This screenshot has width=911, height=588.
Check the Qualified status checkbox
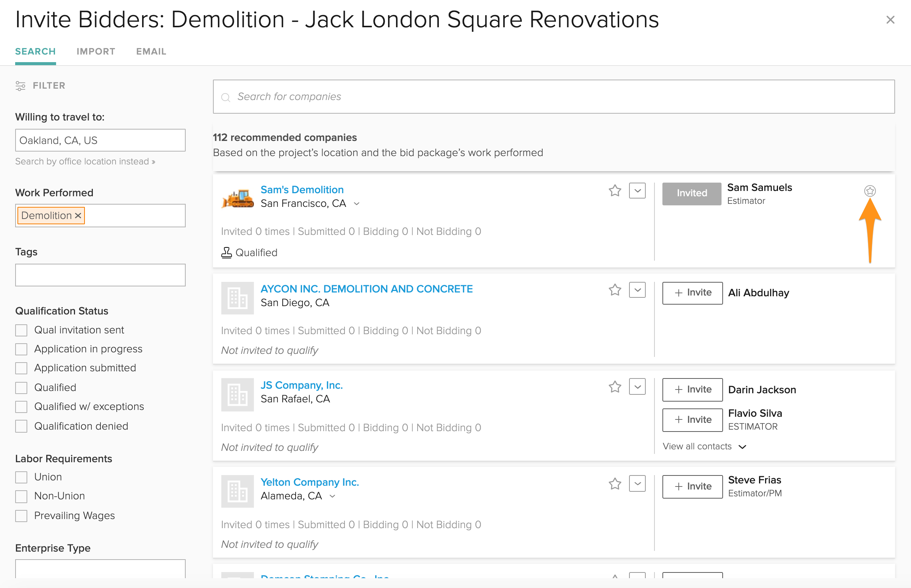[x=21, y=388]
